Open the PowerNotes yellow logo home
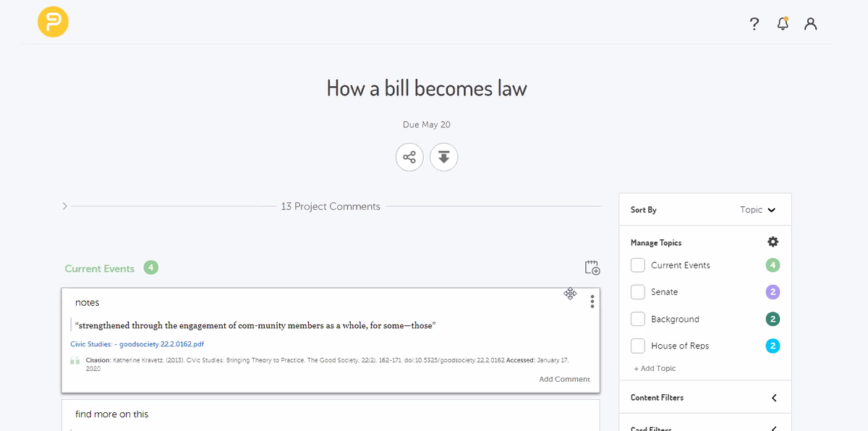 coord(53,22)
